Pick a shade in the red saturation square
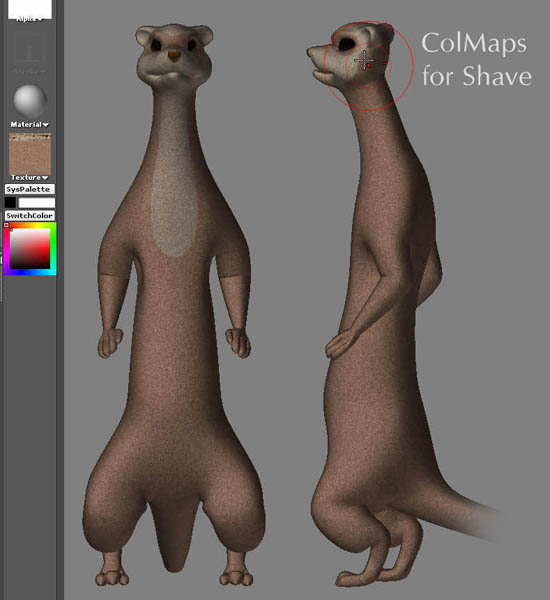Screen dimensions: 550x600 pos(30,248)
